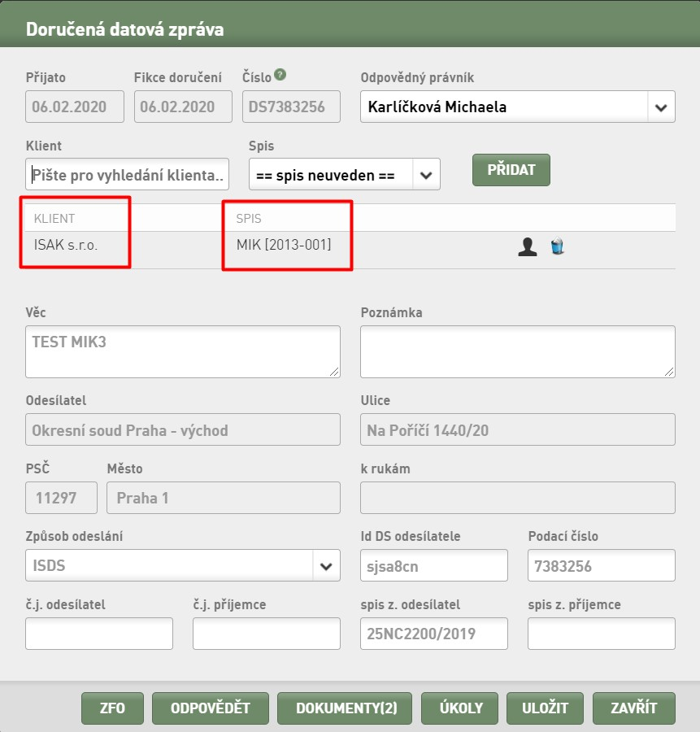Image resolution: width=700 pixels, height=732 pixels.
Task: Open the ÚKOLY tasks button
Action: point(459,708)
